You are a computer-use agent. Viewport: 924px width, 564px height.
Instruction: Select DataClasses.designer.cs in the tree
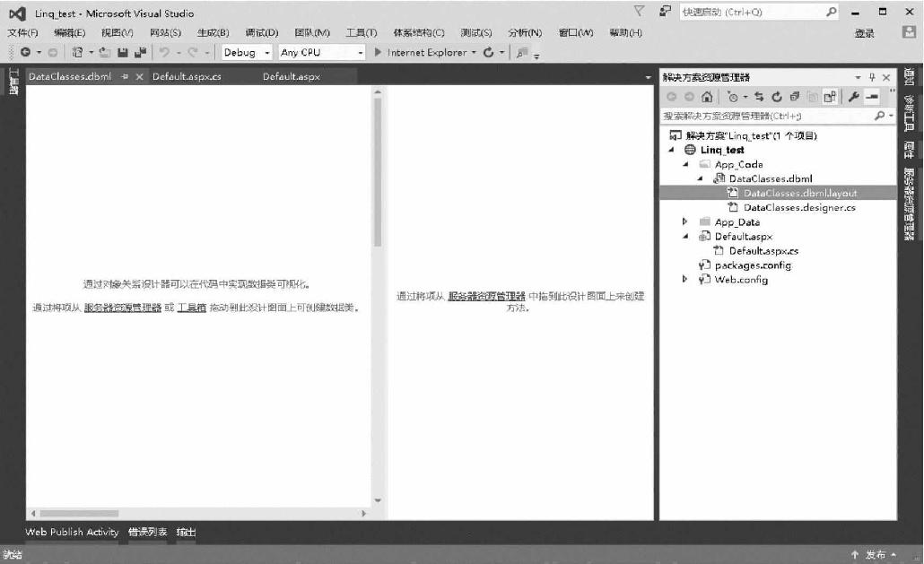pos(799,207)
